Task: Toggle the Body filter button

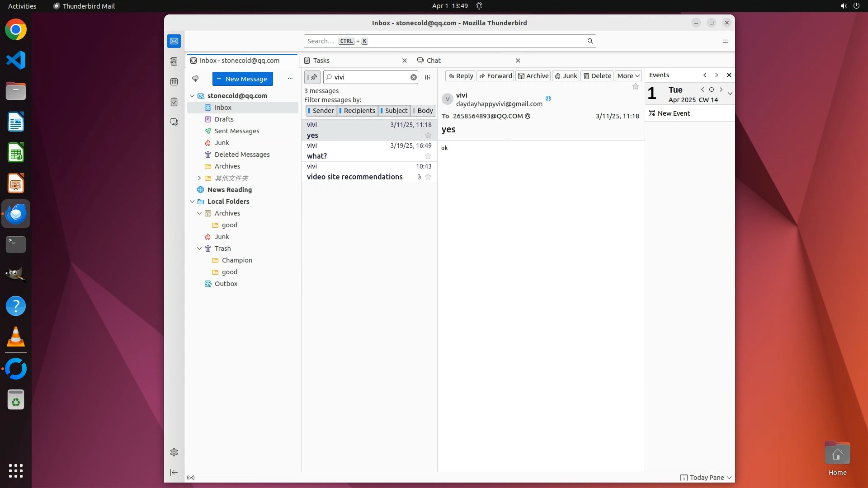Action: [423, 111]
